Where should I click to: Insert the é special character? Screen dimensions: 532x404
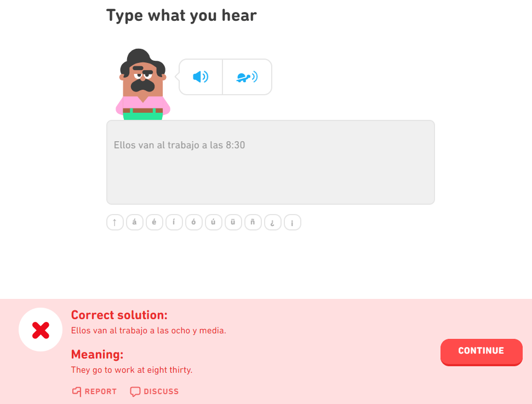154,222
